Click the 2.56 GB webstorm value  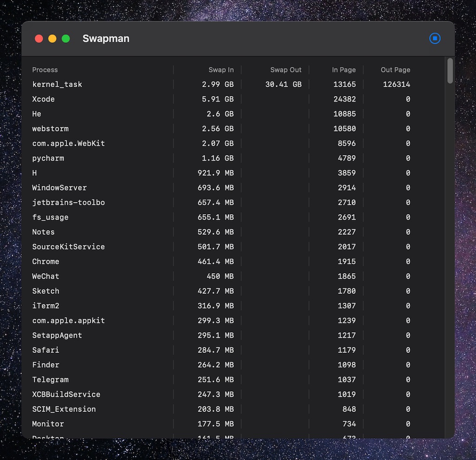point(218,128)
